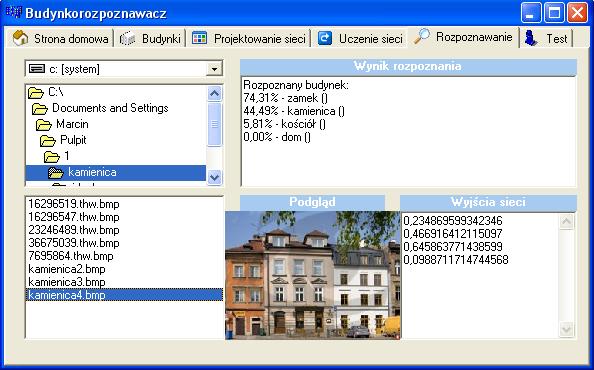This screenshot has height=370, width=594.
Task: Minimize the Budynkorozpoznawacz window
Action: click(x=531, y=13)
